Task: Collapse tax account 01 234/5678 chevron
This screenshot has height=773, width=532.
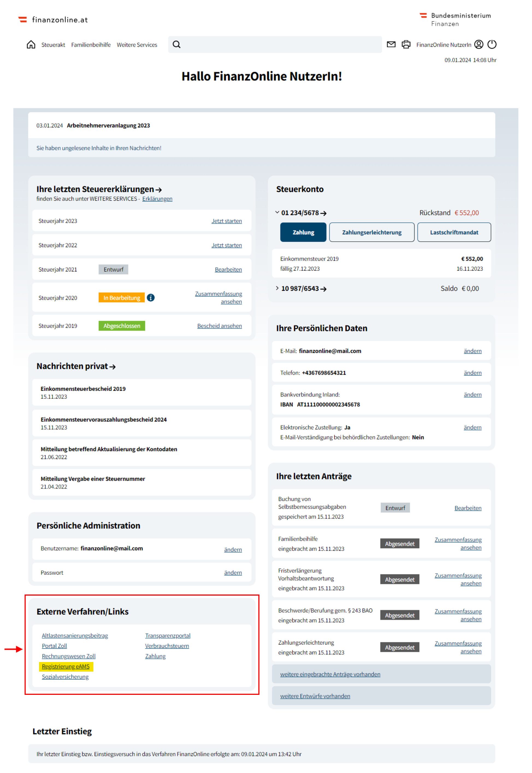Action: (x=277, y=212)
